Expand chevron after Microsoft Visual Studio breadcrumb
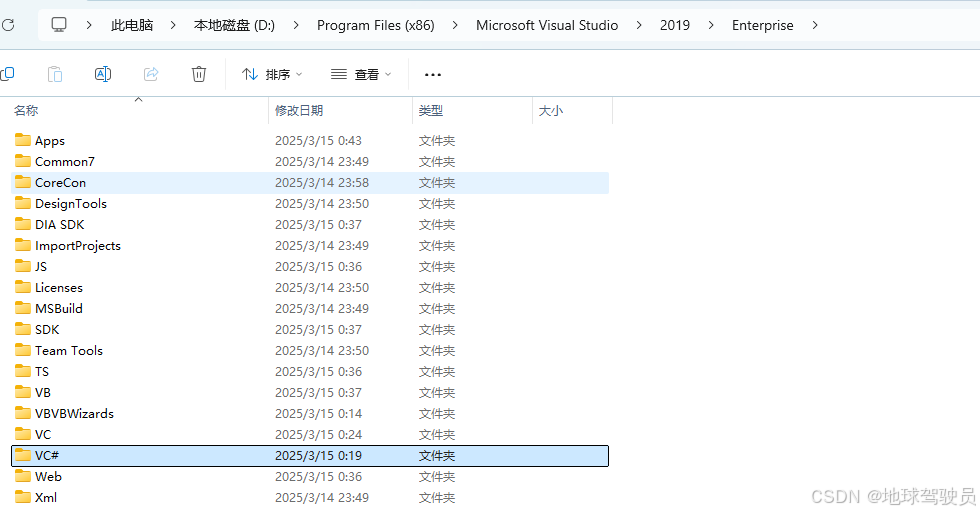Viewport: 980px width, 514px height. click(x=639, y=25)
